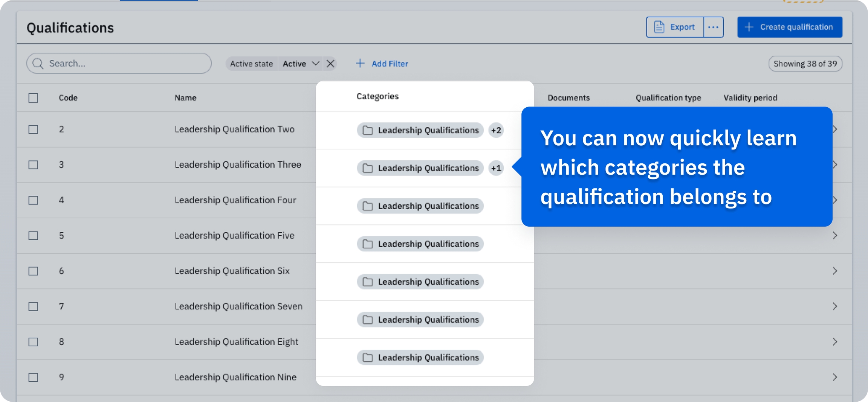Click the plus icon beside Add Filter
868x402 pixels.
coord(360,63)
